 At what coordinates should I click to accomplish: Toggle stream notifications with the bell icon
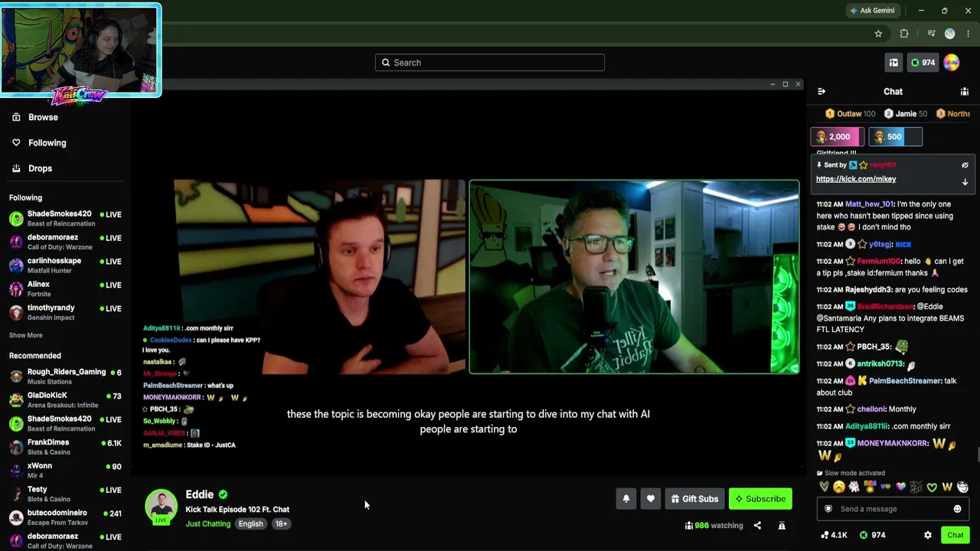point(626,499)
